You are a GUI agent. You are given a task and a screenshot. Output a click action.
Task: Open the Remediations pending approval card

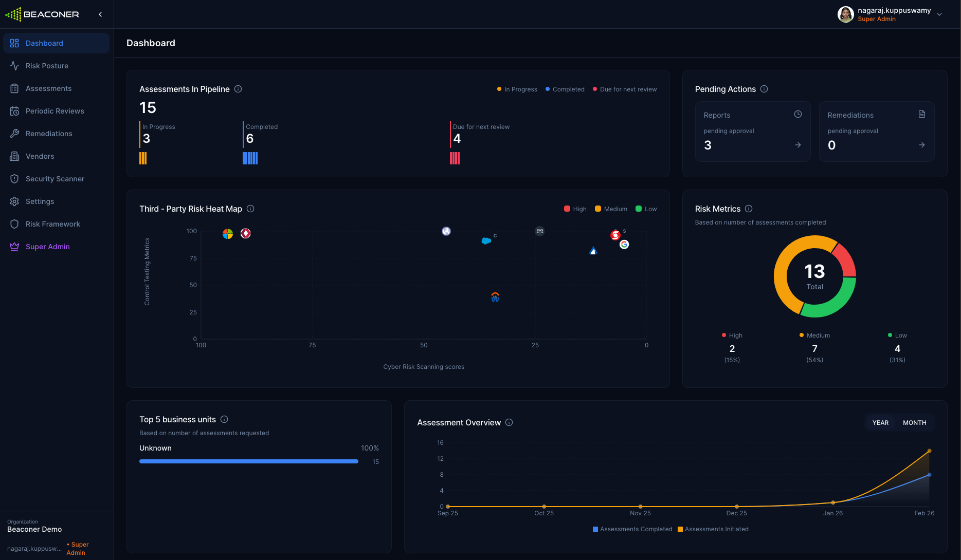pyautogui.click(x=876, y=132)
